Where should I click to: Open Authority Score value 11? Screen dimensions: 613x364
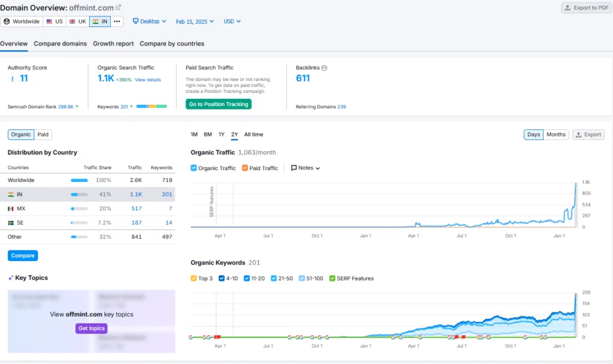pos(24,78)
